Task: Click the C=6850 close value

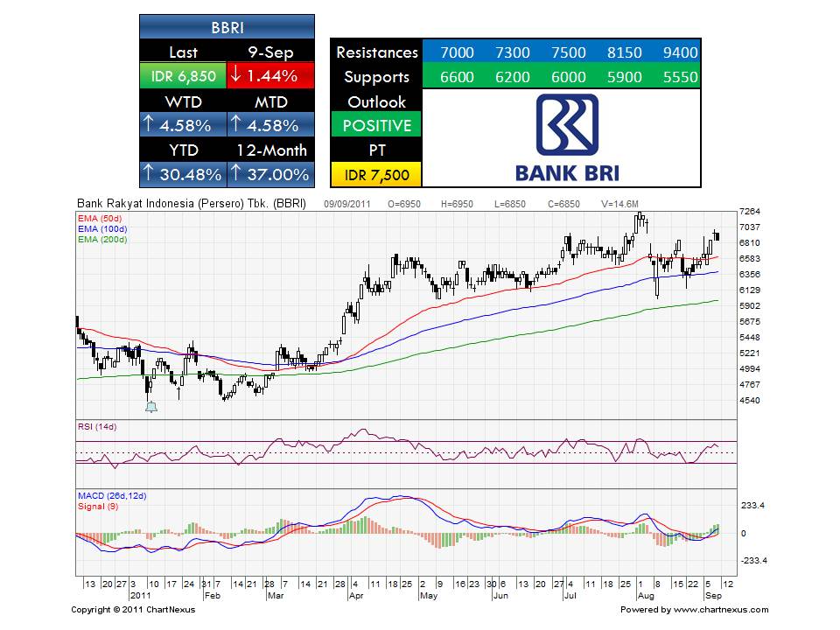Action: [x=563, y=204]
